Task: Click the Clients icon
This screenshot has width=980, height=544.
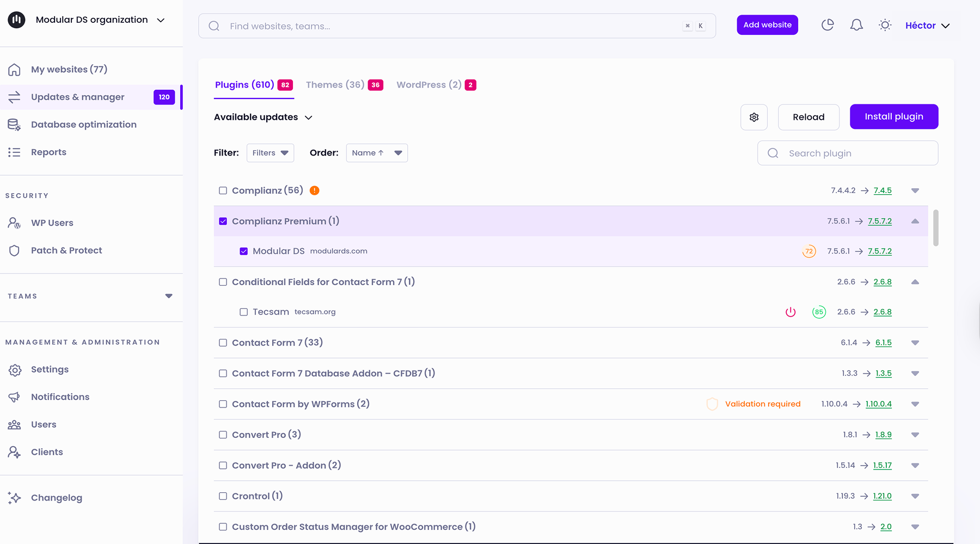Action: (x=15, y=452)
